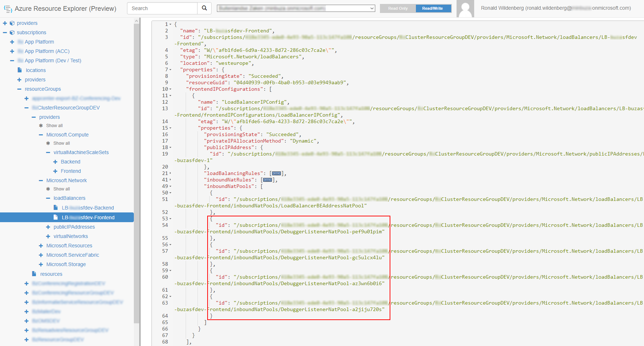The image size is (644, 346).
Task: Unfold the collapsed block at line 41
Action: click(171, 180)
